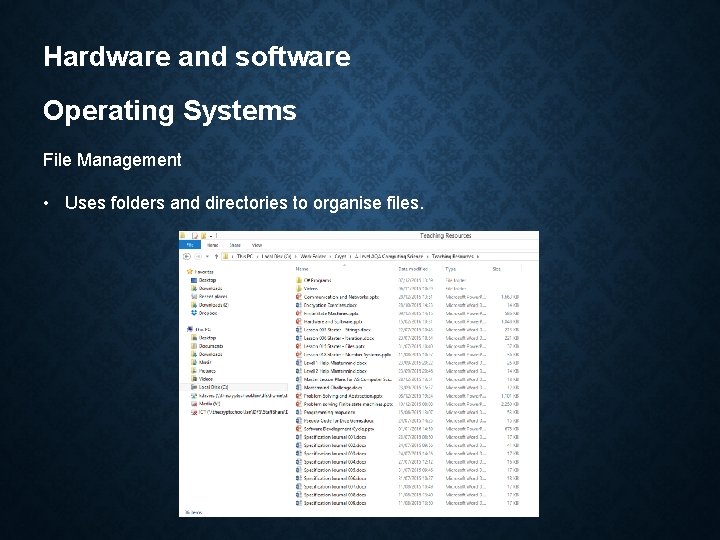Select Level 2 Help Mastermind.docx icon

click(299, 371)
